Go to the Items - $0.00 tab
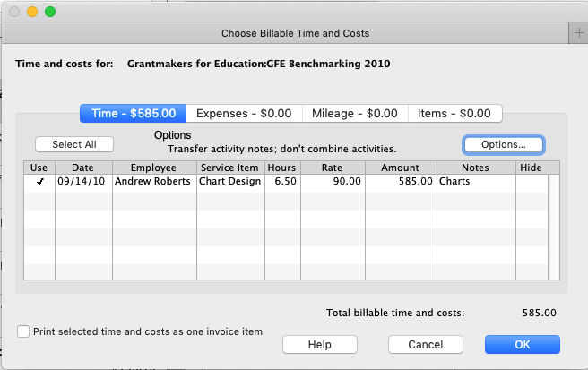Image resolution: width=588 pixels, height=370 pixels. (454, 114)
